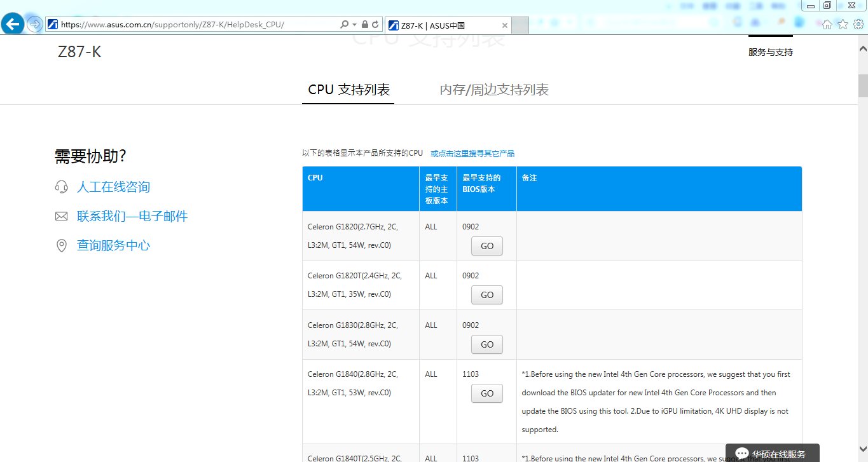Click the forward navigation arrow
The image size is (868, 462).
click(x=34, y=24)
